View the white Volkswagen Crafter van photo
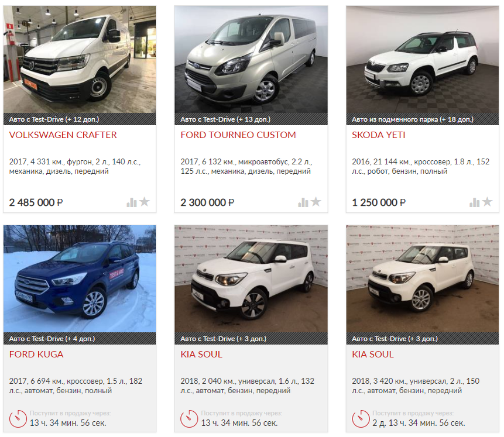 (x=80, y=60)
